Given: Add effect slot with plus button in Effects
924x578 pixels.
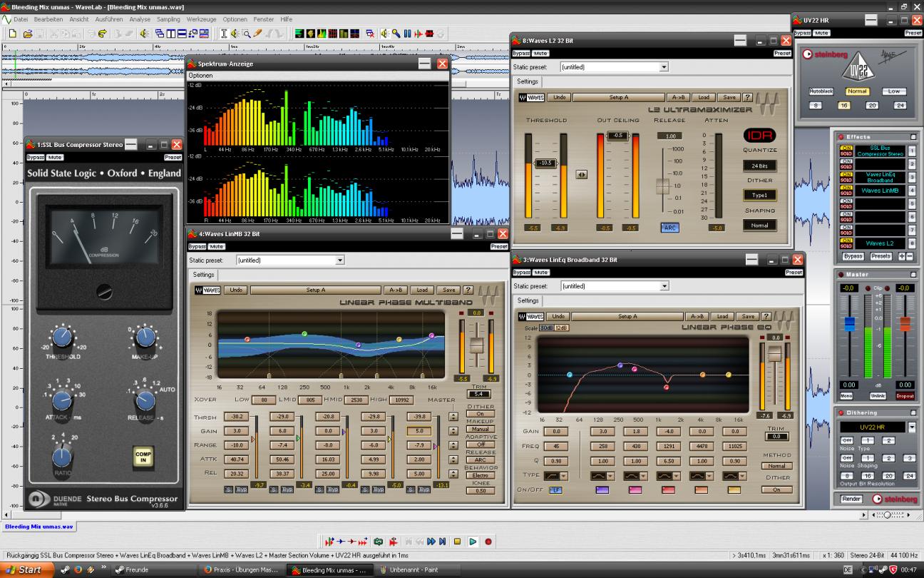Looking at the screenshot, I should click(902, 256).
